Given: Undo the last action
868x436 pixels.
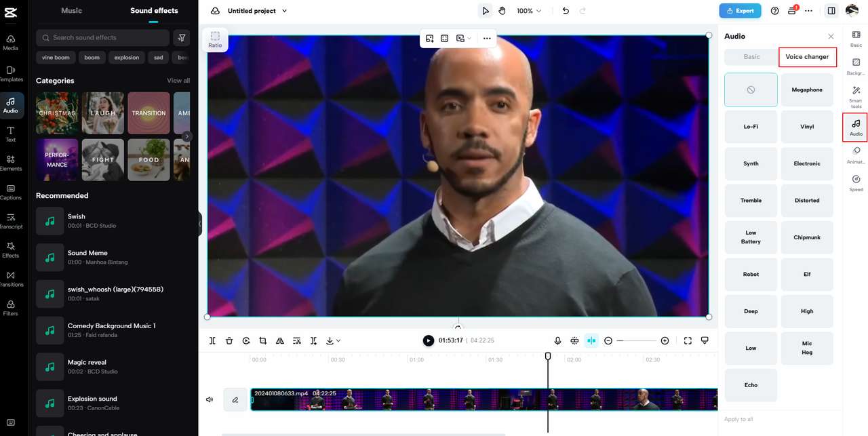Looking at the screenshot, I should tap(566, 11).
